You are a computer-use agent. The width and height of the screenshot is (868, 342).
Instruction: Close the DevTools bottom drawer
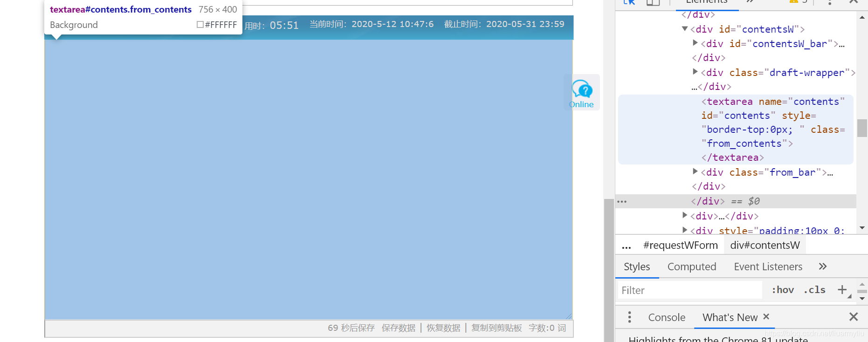[x=854, y=317]
